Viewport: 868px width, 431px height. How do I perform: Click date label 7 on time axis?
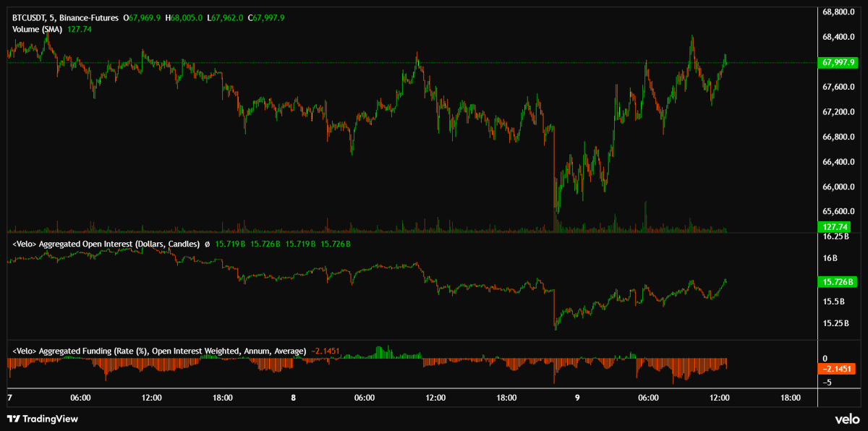pyautogui.click(x=9, y=398)
